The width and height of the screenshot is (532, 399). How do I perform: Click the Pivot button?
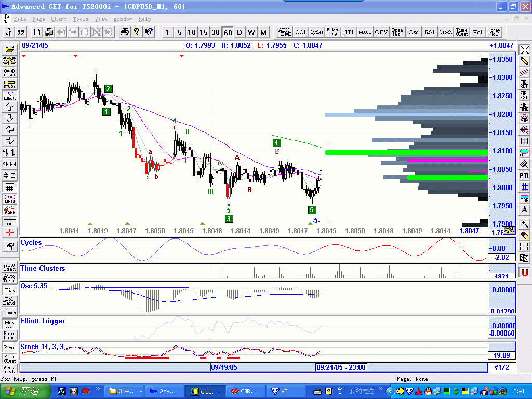point(9,348)
